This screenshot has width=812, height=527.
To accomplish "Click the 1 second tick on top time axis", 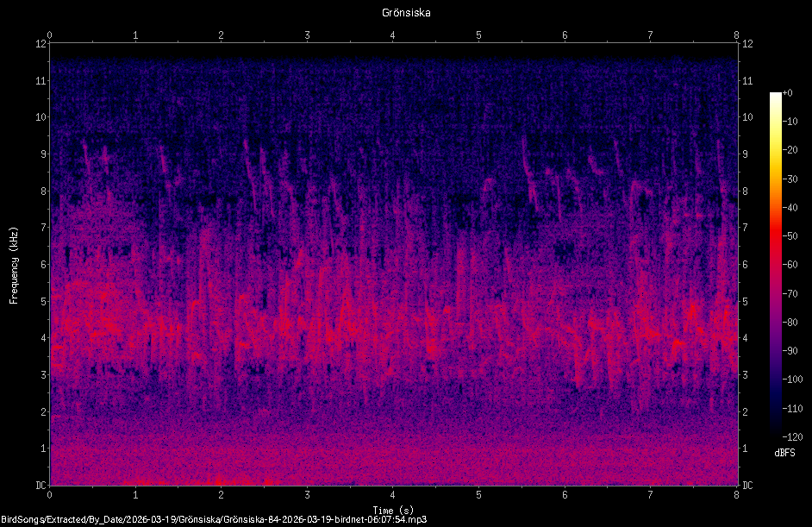I will pos(135,35).
